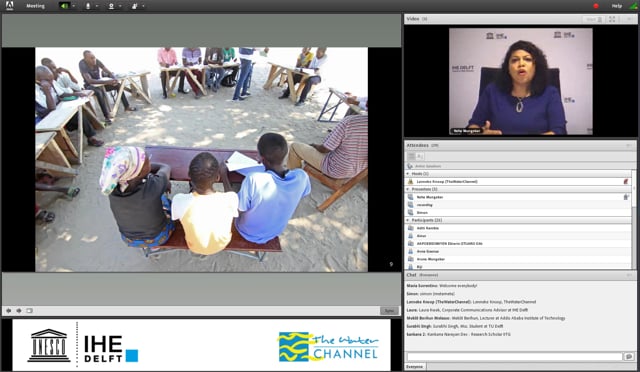The width and height of the screenshot is (640, 372).
Task: Toggle the green speaker audio button
Action: click(x=64, y=6)
